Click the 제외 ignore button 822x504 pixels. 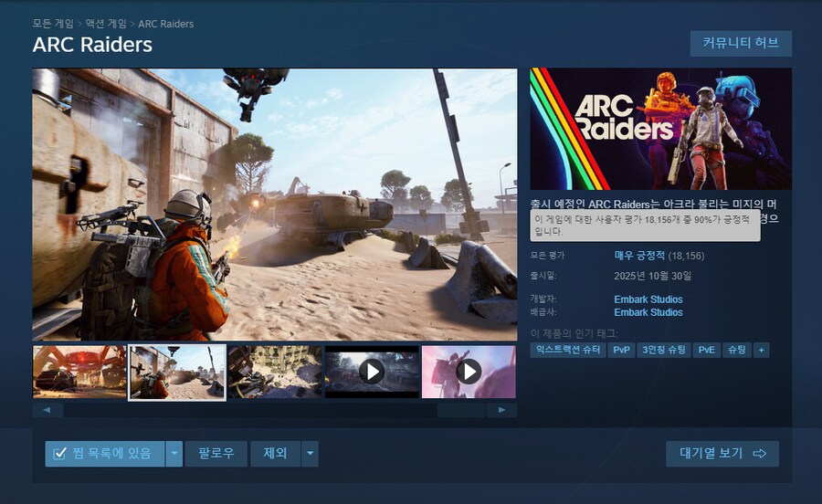(x=275, y=454)
